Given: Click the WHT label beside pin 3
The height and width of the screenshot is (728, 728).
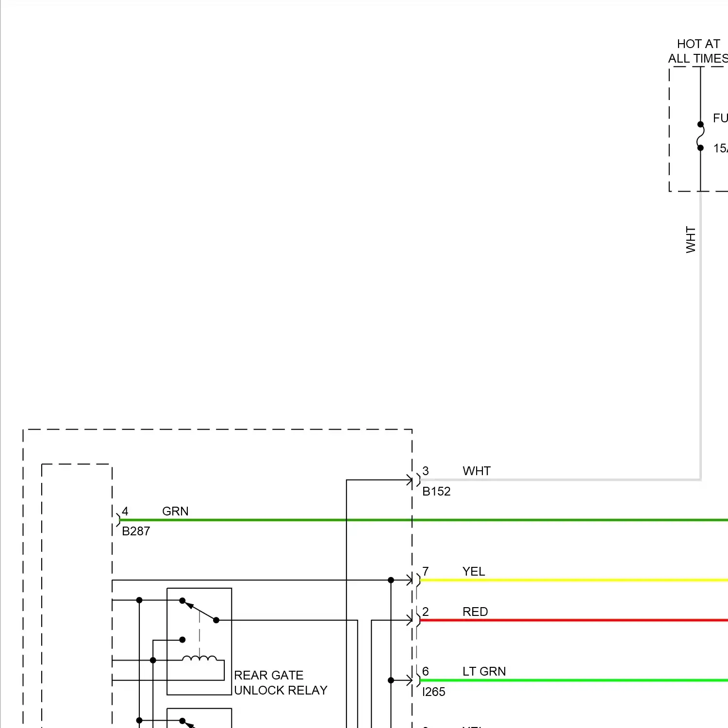Looking at the screenshot, I should pos(477,471).
